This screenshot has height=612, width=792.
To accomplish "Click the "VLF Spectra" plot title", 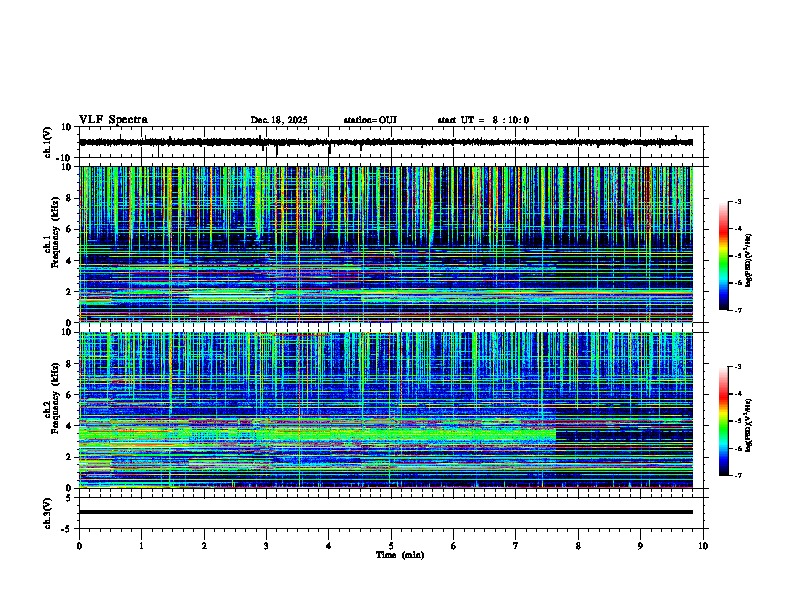I will (113, 120).
